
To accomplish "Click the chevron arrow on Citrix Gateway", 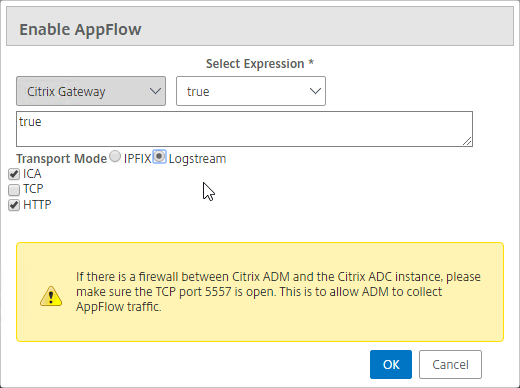I will 155,91.
